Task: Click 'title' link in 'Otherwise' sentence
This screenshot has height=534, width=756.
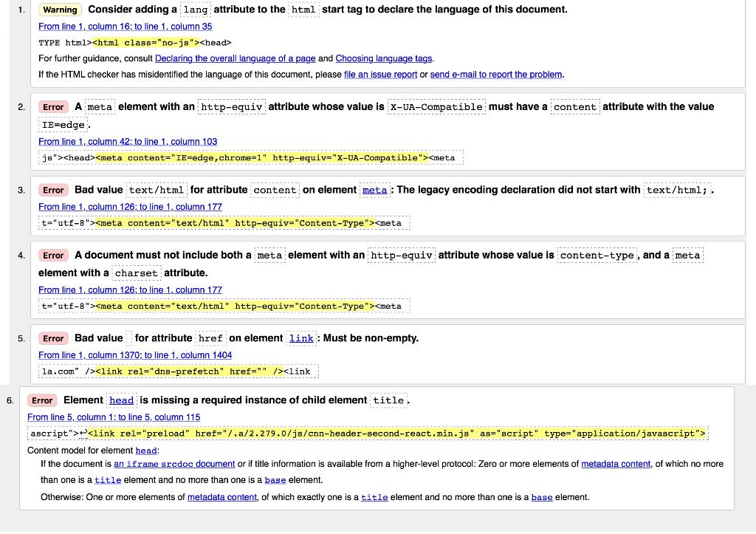Action: [374, 497]
